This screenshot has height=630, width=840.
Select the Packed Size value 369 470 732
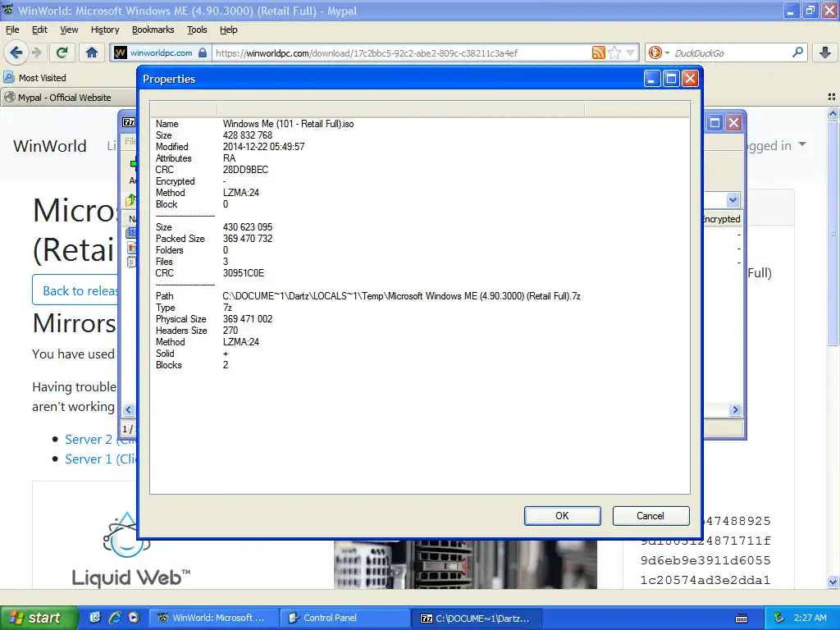pyautogui.click(x=248, y=239)
